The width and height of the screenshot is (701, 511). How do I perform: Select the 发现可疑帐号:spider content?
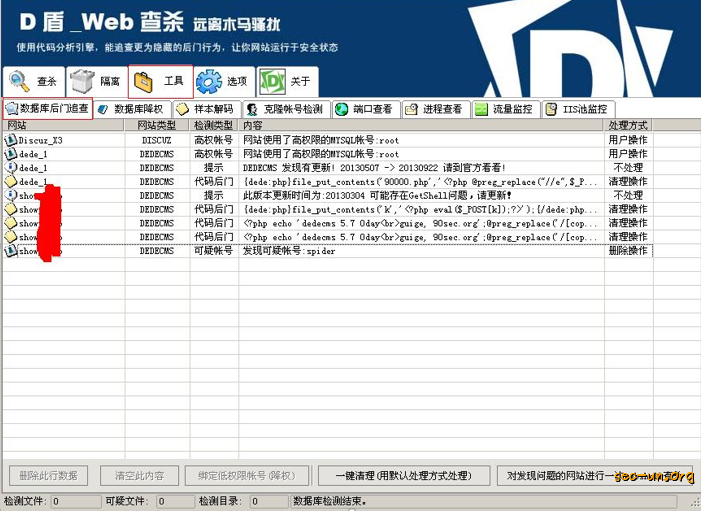click(289, 251)
